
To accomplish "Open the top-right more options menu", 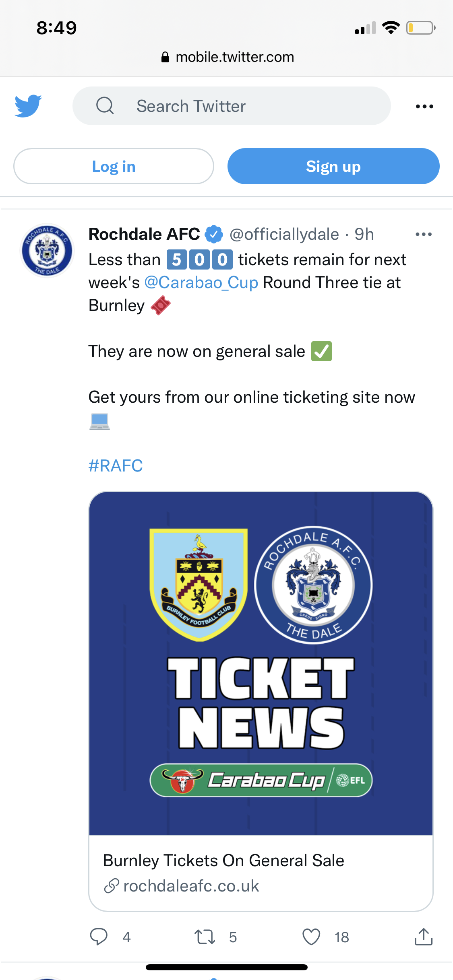I will click(x=424, y=107).
